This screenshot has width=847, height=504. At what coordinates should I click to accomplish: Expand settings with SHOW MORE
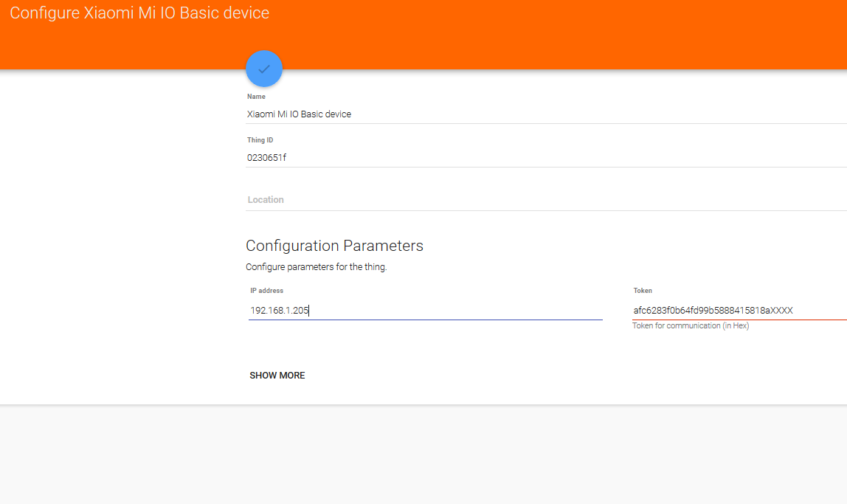pos(277,376)
